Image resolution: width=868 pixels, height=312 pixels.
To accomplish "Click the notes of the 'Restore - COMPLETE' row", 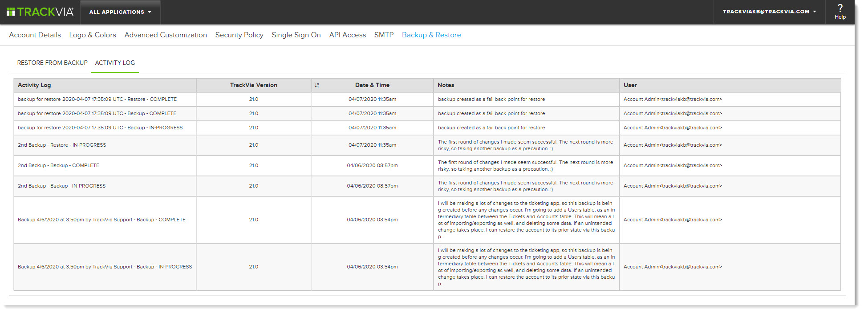I will click(491, 100).
